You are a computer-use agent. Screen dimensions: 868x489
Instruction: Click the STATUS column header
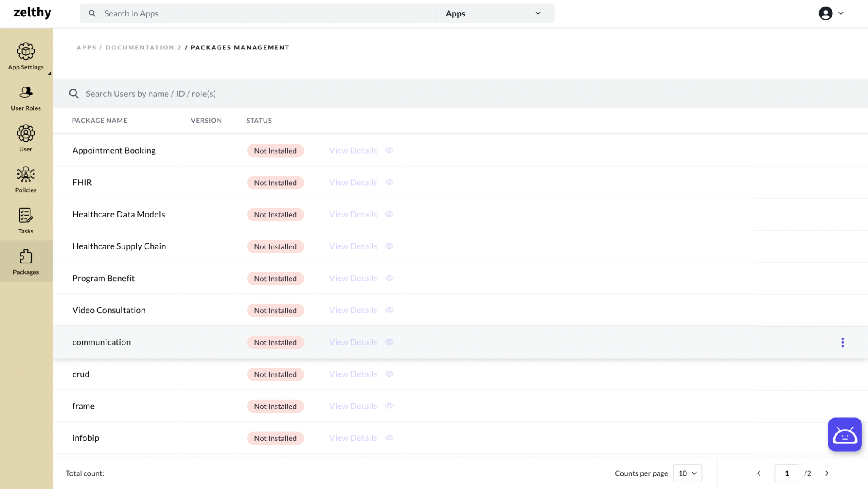pyautogui.click(x=259, y=121)
